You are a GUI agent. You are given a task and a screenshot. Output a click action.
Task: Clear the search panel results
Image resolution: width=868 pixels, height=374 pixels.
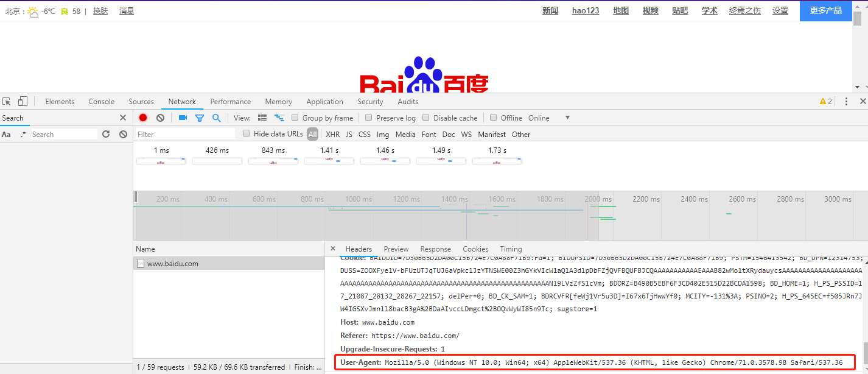(x=123, y=135)
